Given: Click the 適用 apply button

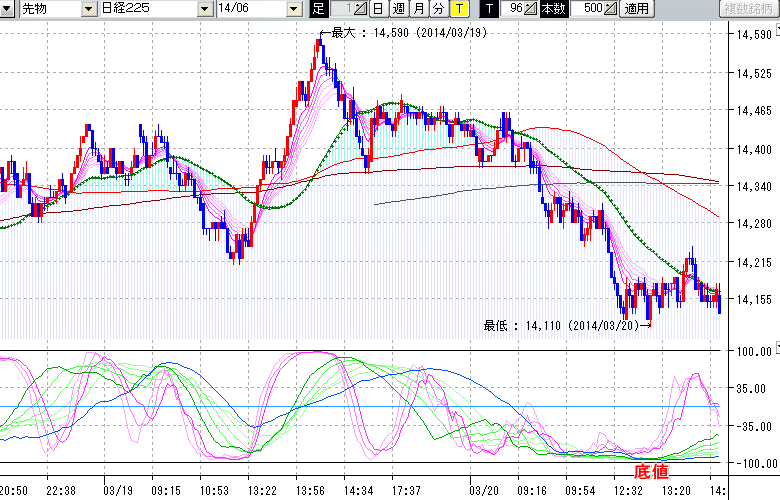Looking at the screenshot, I should (637, 9).
